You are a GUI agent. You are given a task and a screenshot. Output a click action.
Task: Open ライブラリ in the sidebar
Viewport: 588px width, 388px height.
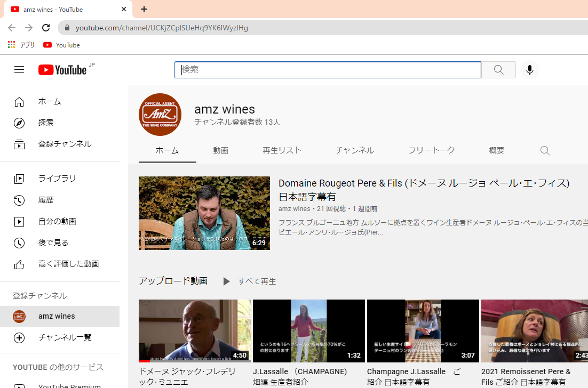tap(60, 179)
